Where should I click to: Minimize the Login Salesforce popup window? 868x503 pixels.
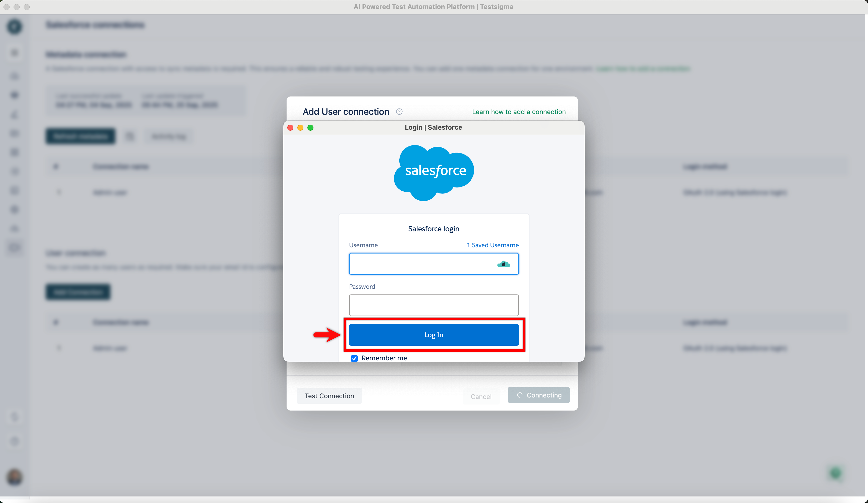click(300, 127)
